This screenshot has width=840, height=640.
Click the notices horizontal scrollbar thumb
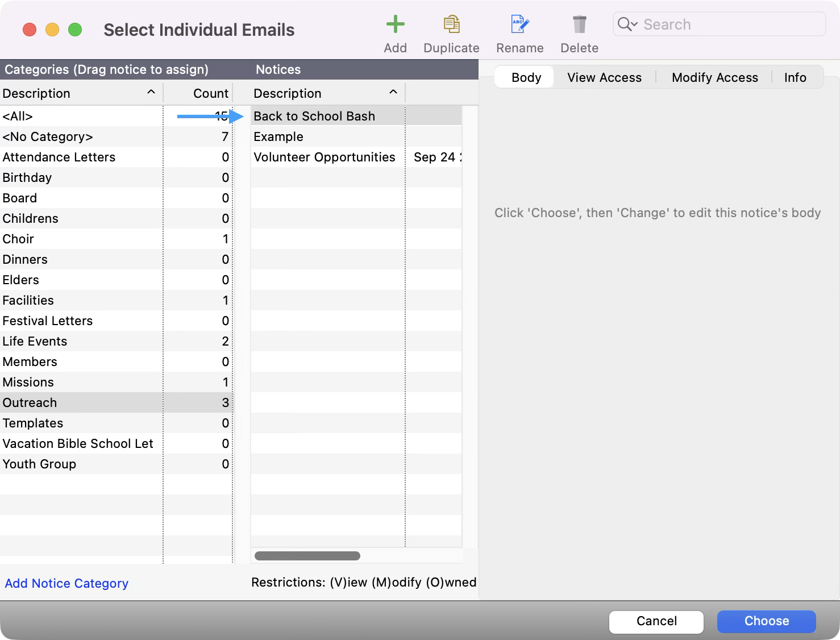click(x=307, y=556)
